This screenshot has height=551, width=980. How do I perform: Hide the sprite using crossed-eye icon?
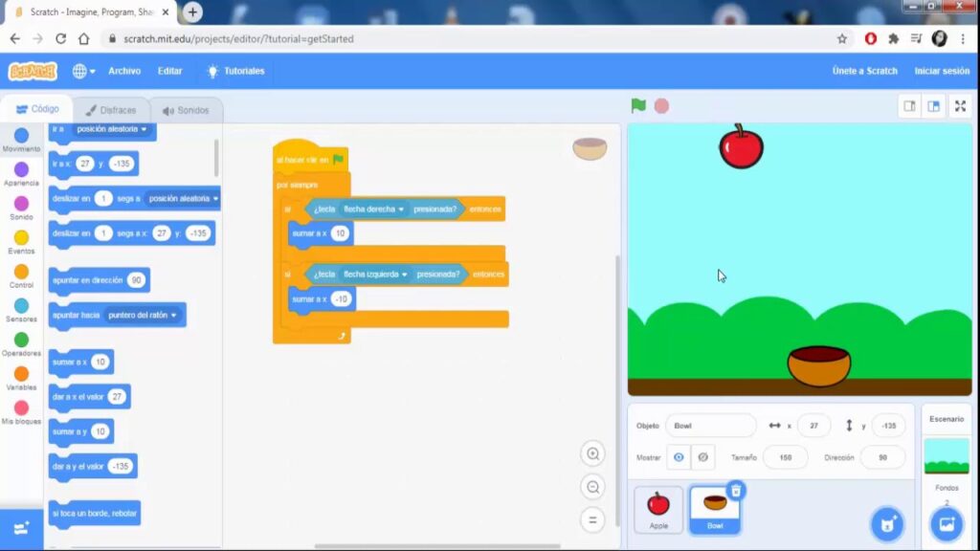(702, 457)
